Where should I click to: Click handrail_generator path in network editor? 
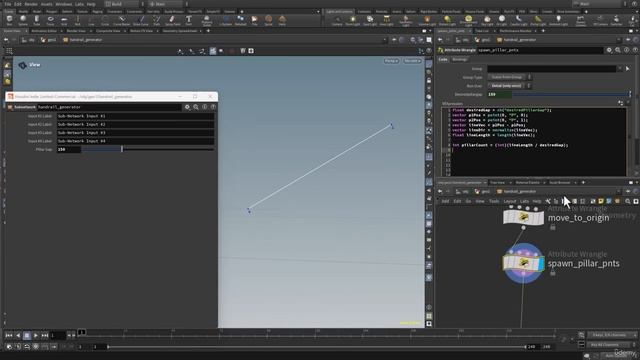click(516, 191)
